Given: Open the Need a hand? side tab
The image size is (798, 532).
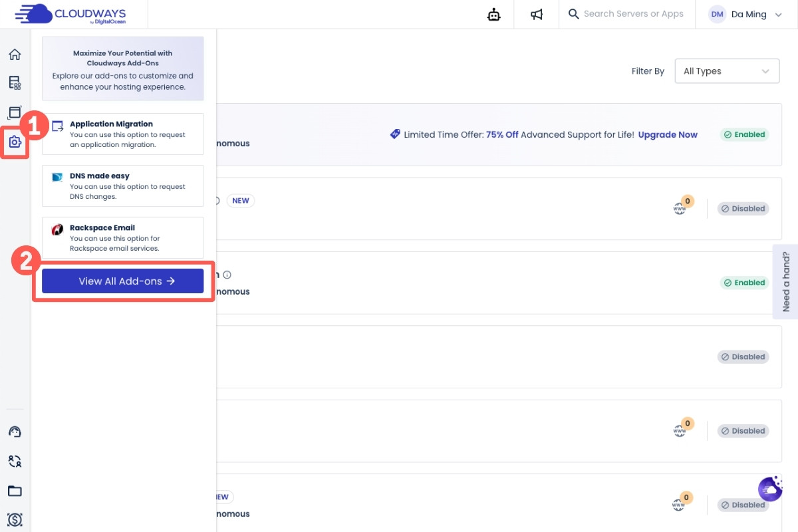Looking at the screenshot, I should point(785,281).
